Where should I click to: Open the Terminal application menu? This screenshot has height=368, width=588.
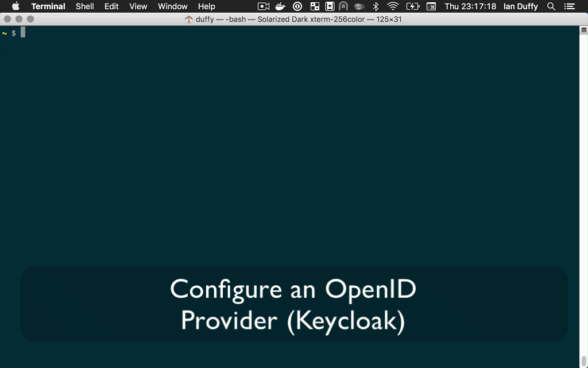pyautogui.click(x=48, y=6)
